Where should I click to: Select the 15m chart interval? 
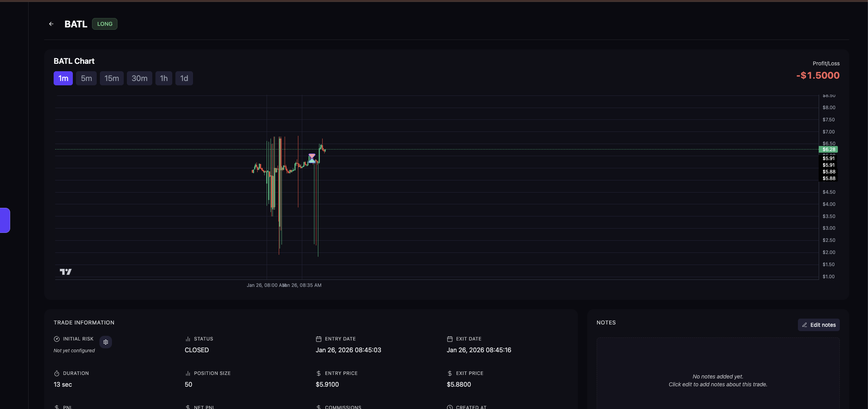coord(112,78)
